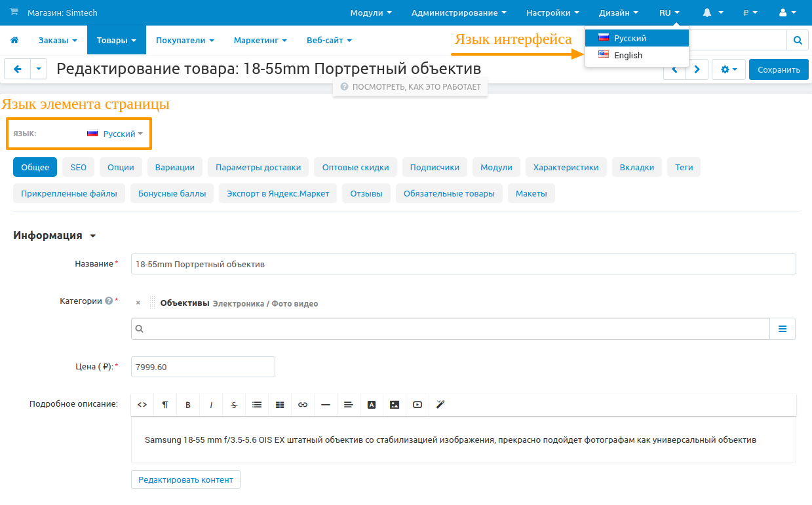Image resolution: width=812 pixels, height=505 pixels.
Task: Remove the Объективы category with x
Action: [x=138, y=303]
